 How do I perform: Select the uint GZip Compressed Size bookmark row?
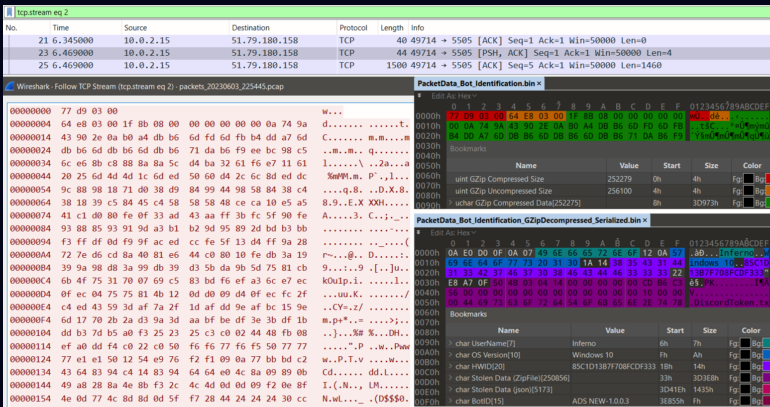pos(608,179)
